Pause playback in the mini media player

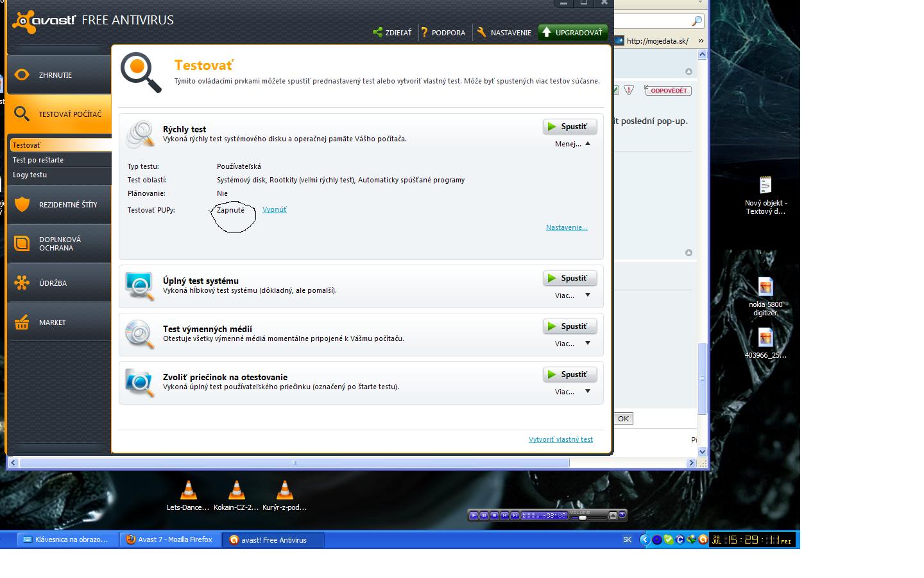click(484, 515)
